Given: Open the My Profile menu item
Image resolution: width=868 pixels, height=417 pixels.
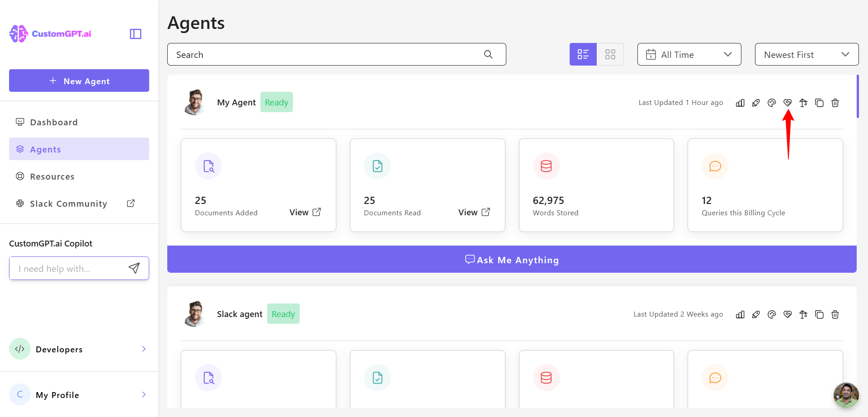Looking at the screenshot, I should tap(79, 394).
